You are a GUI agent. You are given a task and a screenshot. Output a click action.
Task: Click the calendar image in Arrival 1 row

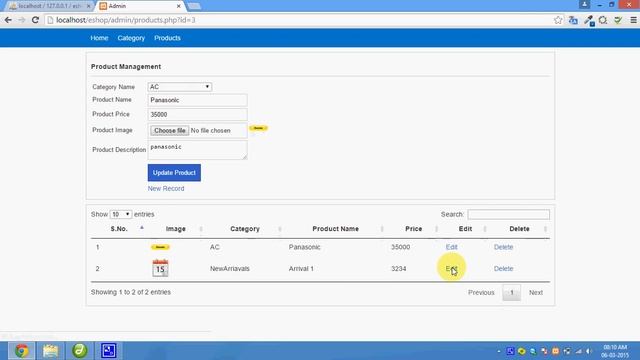click(x=160, y=268)
